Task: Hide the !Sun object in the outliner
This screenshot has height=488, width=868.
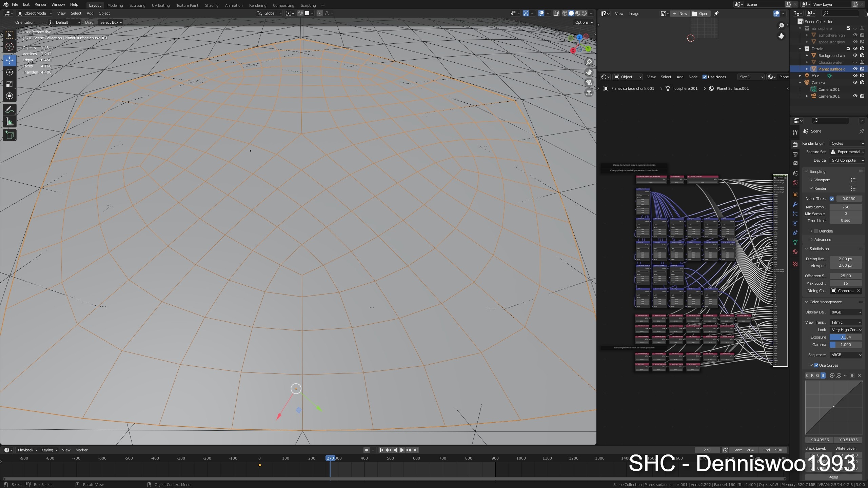Action: coord(855,76)
